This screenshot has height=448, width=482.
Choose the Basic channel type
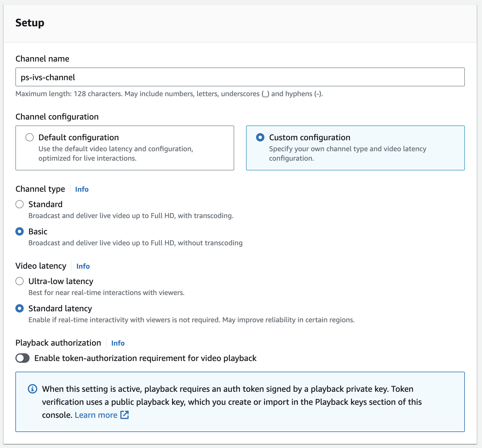tap(20, 231)
